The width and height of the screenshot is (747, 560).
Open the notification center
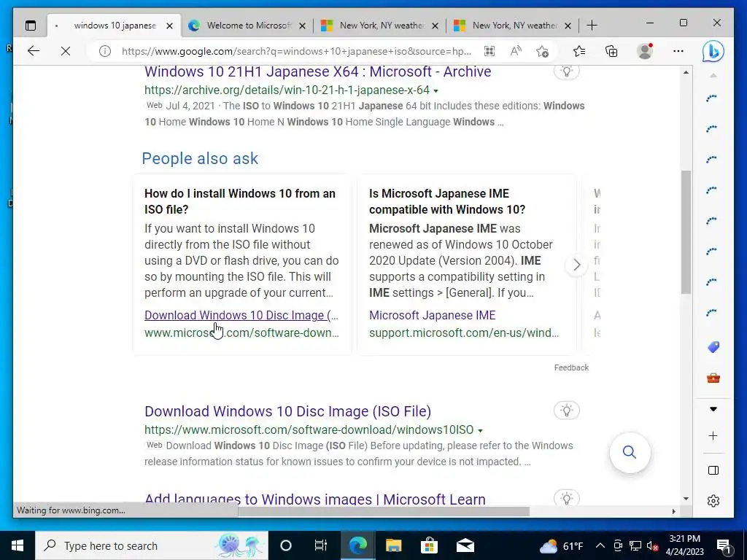point(724,546)
